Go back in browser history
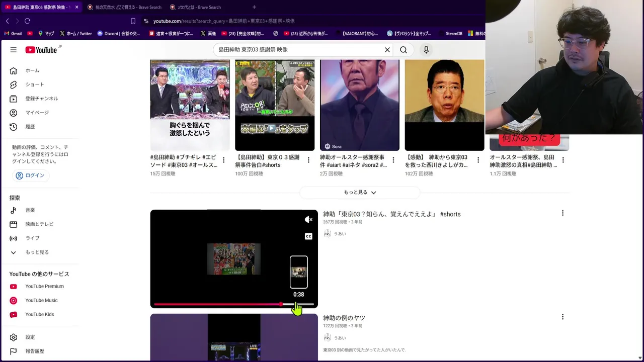Viewport: 644px width, 362px height. click(8, 21)
